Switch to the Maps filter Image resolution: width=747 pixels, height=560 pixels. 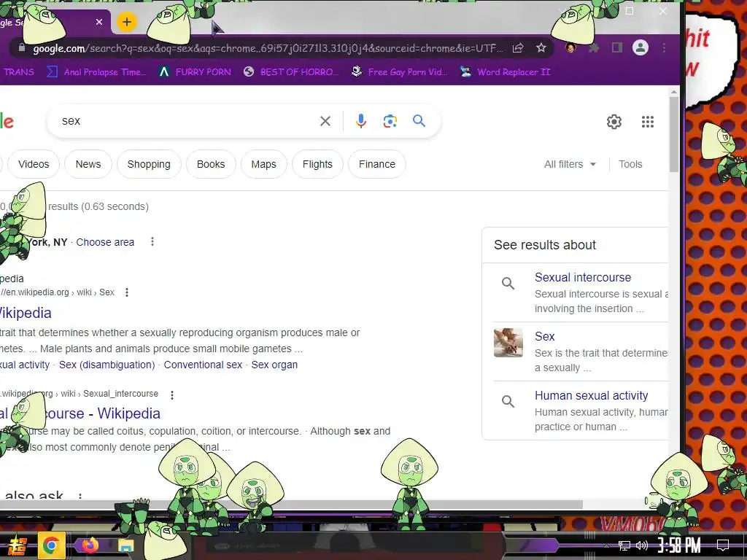point(263,164)
